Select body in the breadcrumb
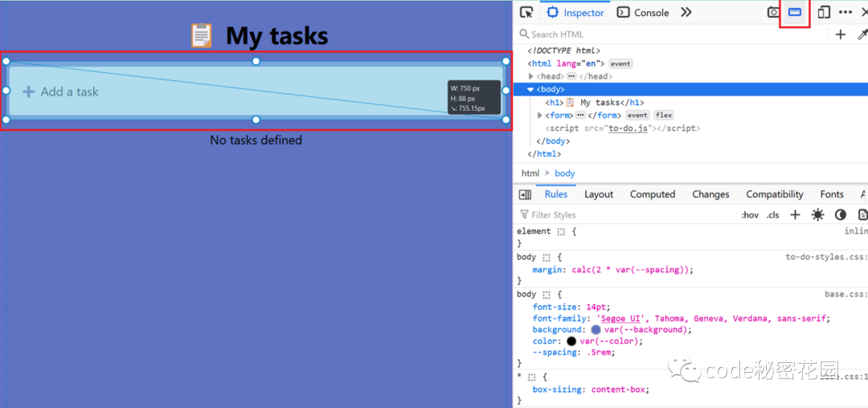Image resolution: width=868 pixels, height=408 pixels. 565,173
